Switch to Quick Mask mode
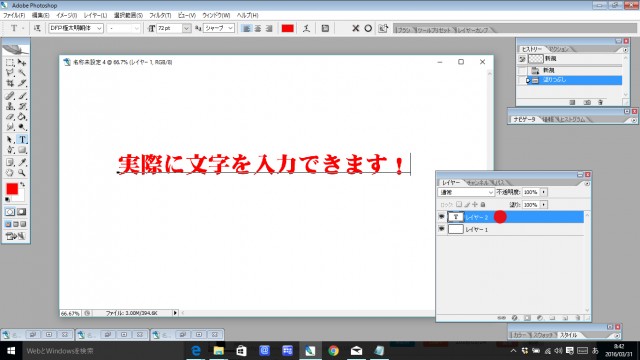 22,212
